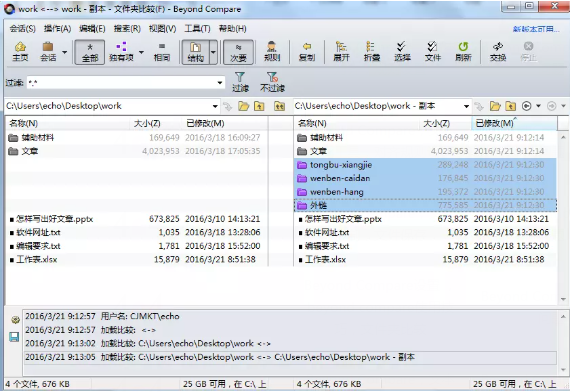570x392 pixels.
Task: Click the 文件 select-files toolbar icon
Action: pos(433,52)
